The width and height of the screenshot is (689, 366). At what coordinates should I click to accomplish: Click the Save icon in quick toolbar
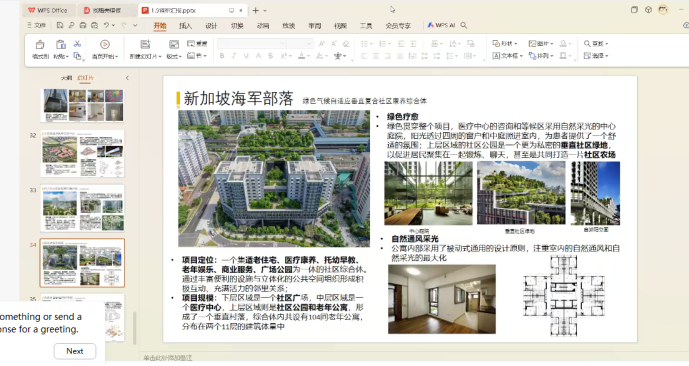(x=60, y=25)
